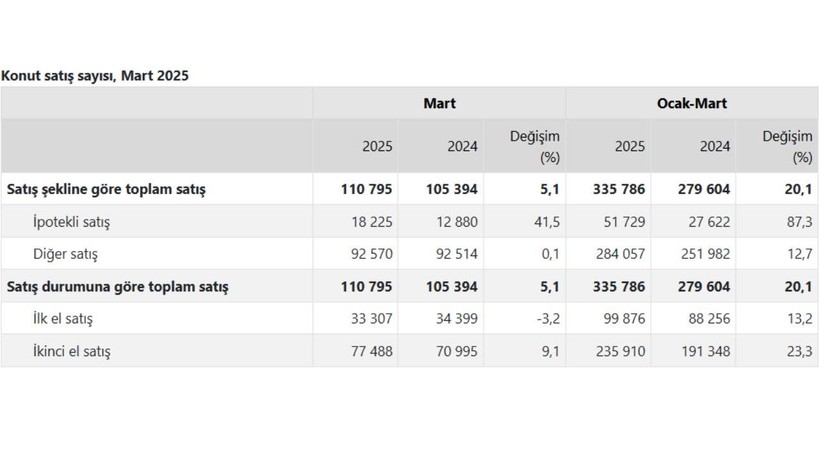Click the table title 'Konut satış sayısı, Mart 2025'

[x=95, y=76]
